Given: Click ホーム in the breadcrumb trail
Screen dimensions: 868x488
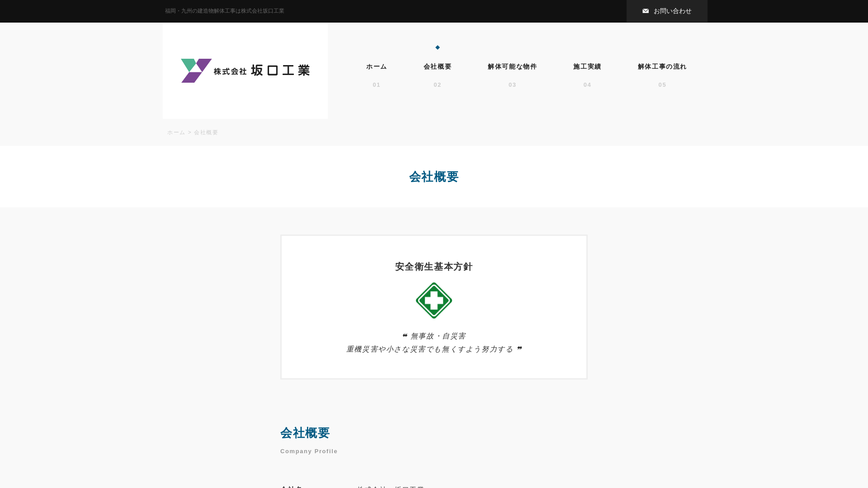Looking at the screenshot, I should pyautogui.click(x=175, y=132).
